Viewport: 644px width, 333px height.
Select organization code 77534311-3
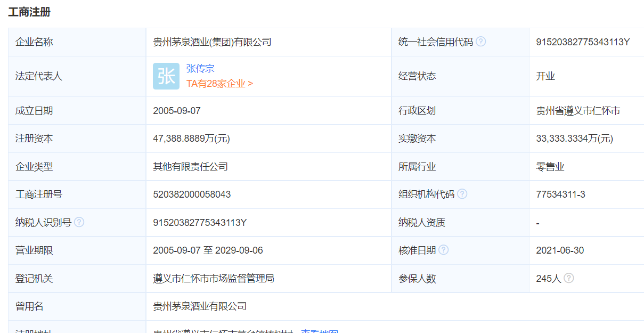tap(560, 194)
